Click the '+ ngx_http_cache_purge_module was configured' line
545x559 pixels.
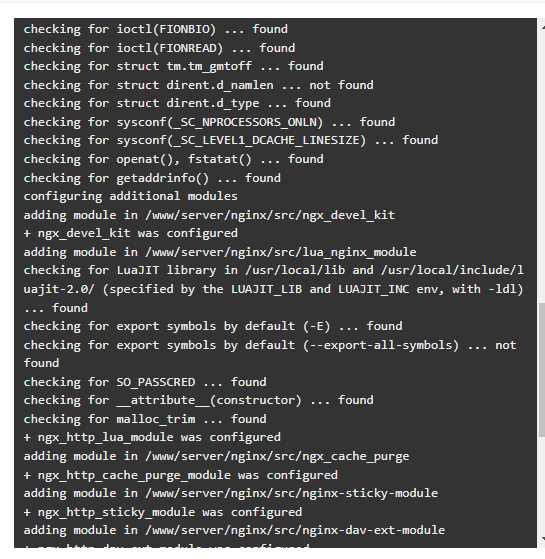tap(180, 475)
